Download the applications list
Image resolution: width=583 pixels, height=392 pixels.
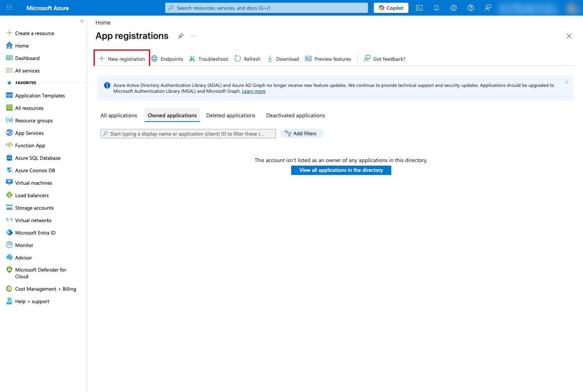[x=283, y=59]
